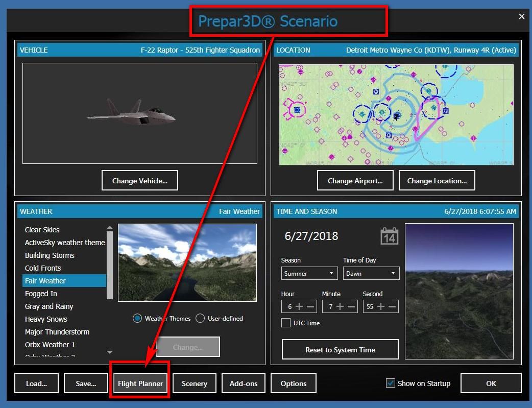Screen dimensions: 532x408
Task: Select ActiveSky weather theme in list
Action: [x=64, y=243]
